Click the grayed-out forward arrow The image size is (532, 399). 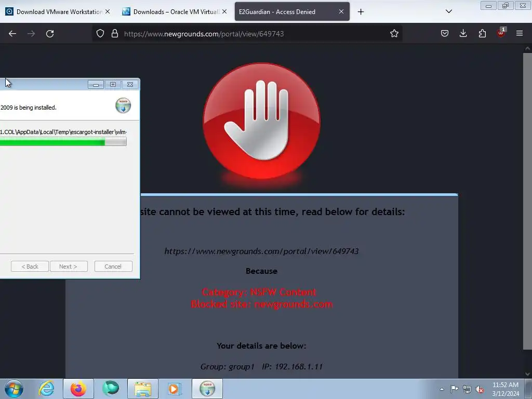click(x=31, y=34)
